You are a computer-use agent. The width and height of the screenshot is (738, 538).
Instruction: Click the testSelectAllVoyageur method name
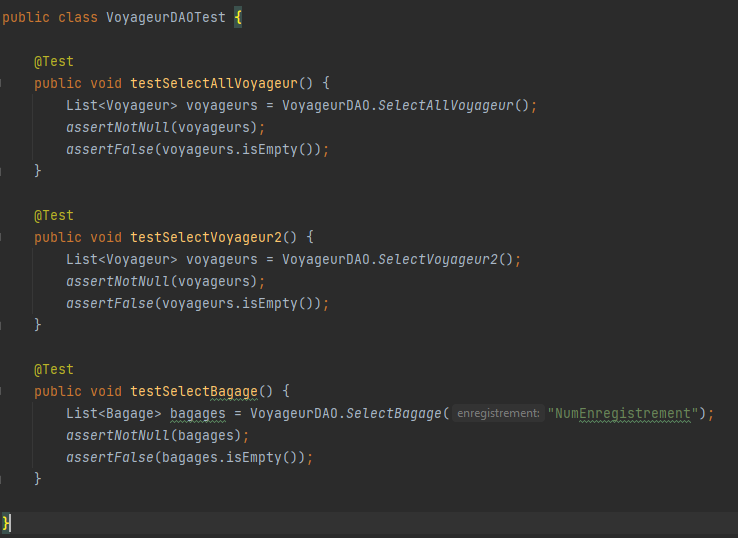[x=214, y=84]
